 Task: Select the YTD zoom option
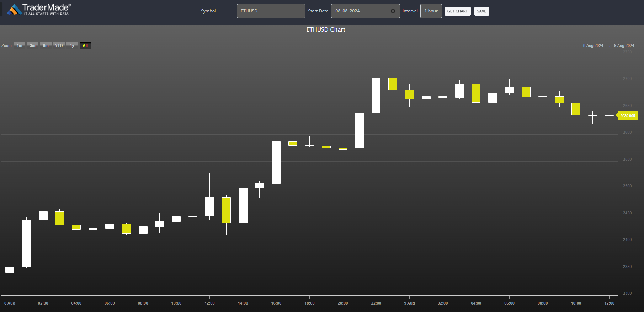[59, 45]
